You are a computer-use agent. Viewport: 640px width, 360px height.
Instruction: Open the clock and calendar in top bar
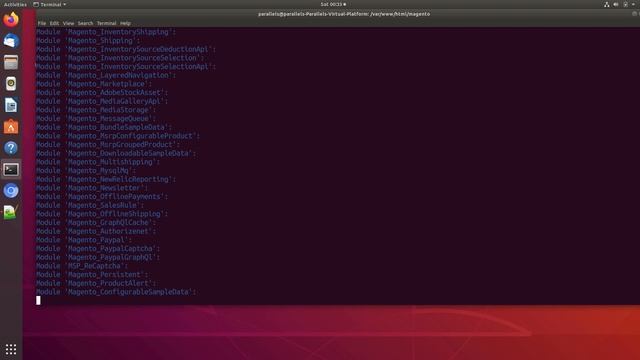(x=333, y=4)
